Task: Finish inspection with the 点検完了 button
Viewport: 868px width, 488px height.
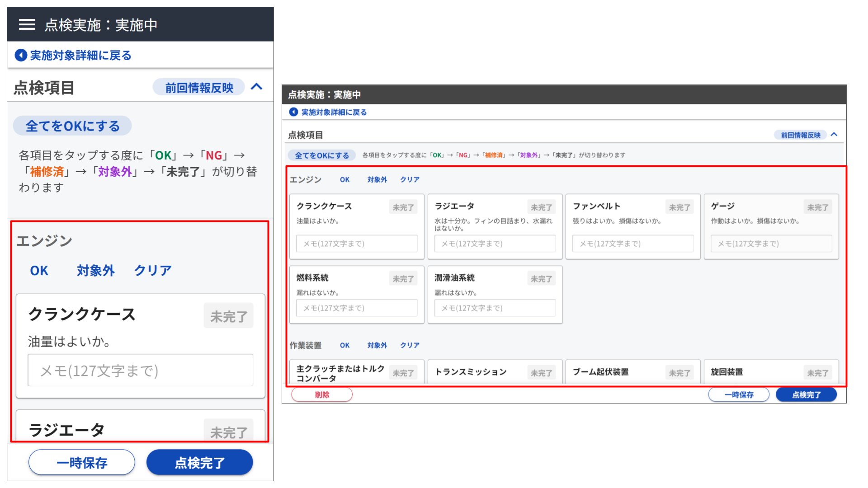Action: click(199, 462)
